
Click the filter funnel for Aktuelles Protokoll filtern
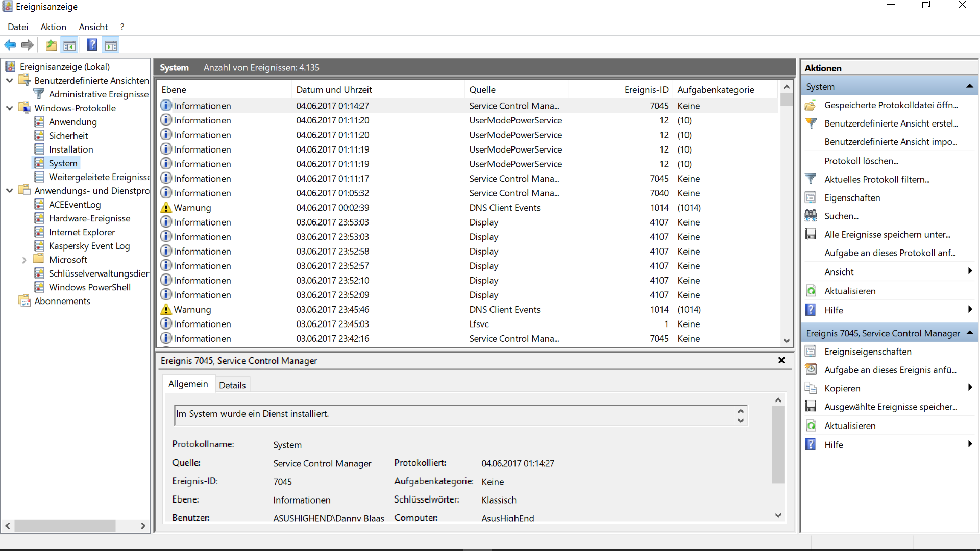(x=811, y=179)
